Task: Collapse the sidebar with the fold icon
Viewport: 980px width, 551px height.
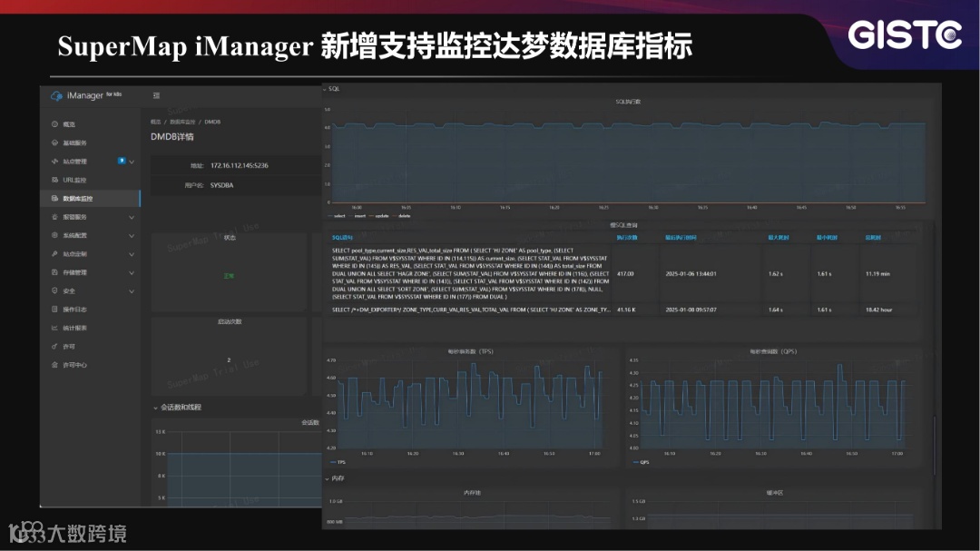Action: (156, 95)
